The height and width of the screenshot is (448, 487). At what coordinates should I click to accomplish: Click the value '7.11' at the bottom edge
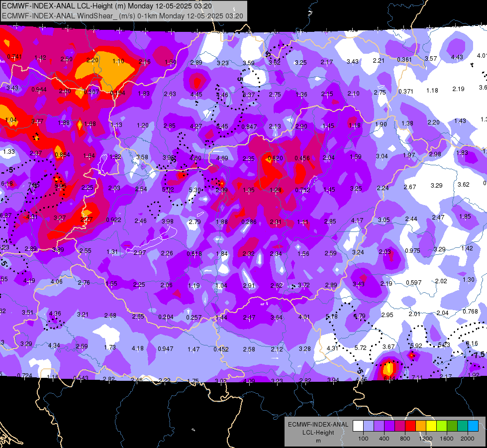pyautogui.click(x=417, y=378)
